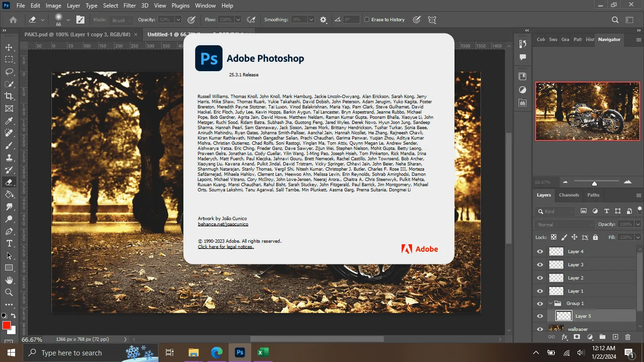Screen dimensions: 644x362
Task: Open Microsoft Edge from the taskbar
Action: 216,352
